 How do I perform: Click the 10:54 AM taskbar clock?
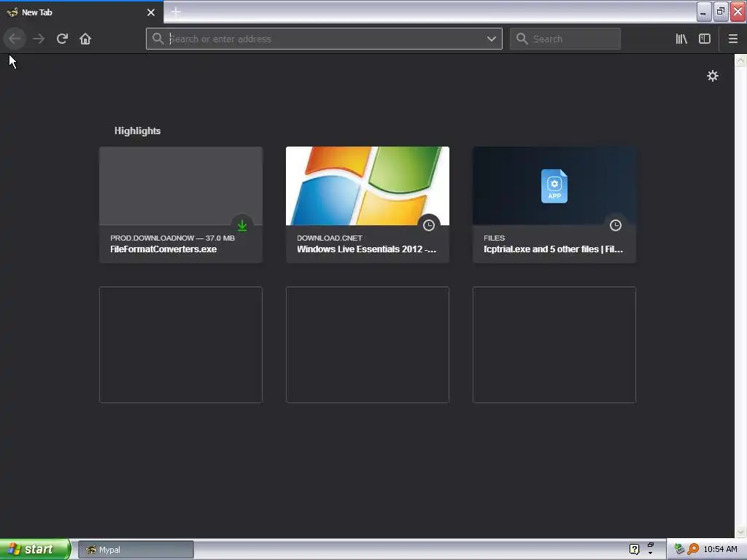[720, 549]
